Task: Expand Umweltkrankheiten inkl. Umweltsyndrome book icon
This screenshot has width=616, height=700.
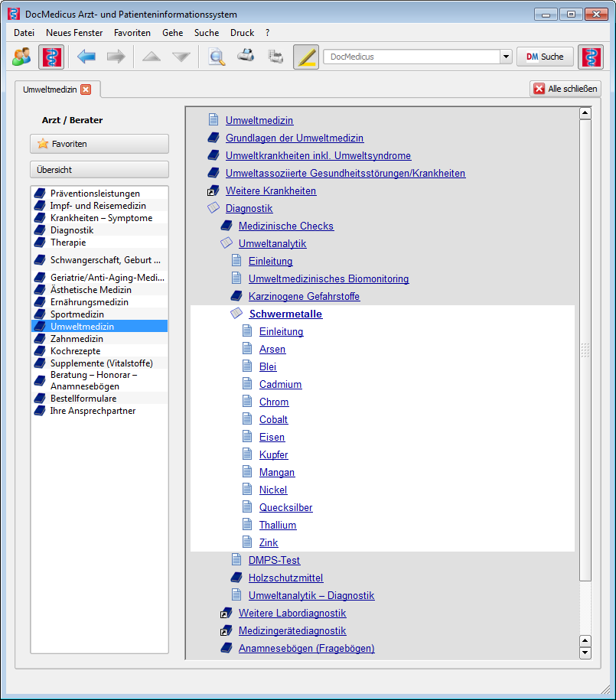Action: coord(213,155)
